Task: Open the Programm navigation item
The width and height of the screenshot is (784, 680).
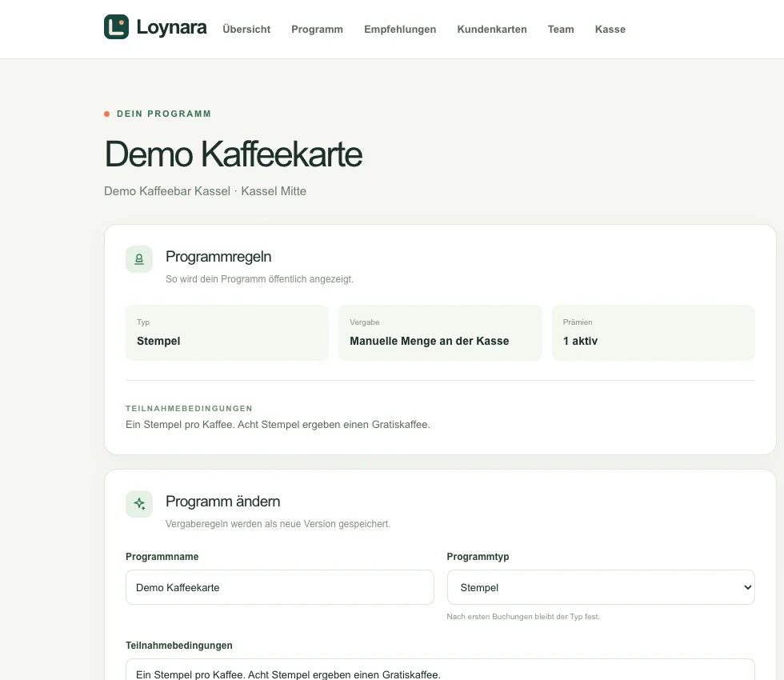Action: tap(317, 30)
